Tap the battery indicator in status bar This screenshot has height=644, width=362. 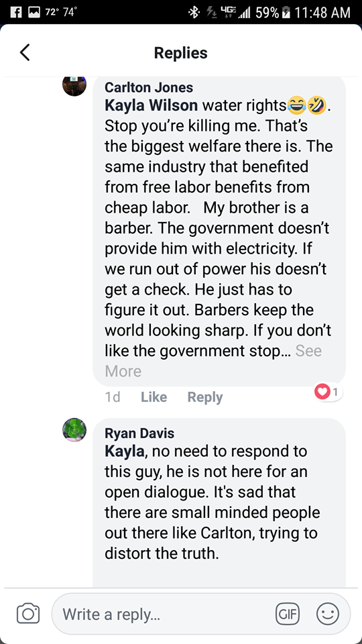286,12
